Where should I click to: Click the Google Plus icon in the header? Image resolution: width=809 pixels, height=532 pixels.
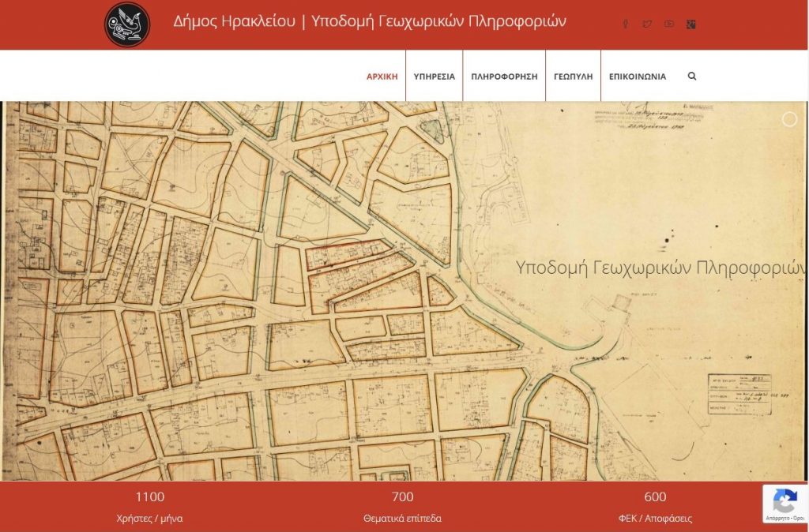[x=690, y=24]
